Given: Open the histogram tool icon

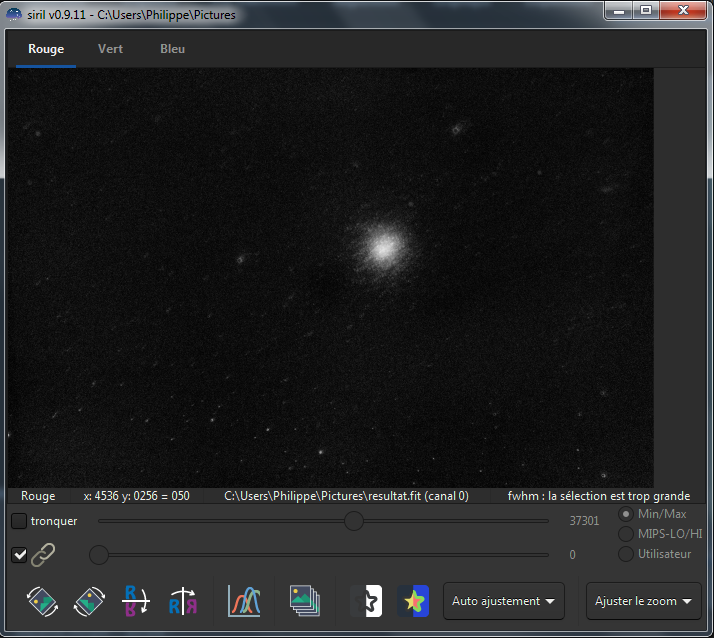Looking at the screenshot, I should click(x=244, y=601).
